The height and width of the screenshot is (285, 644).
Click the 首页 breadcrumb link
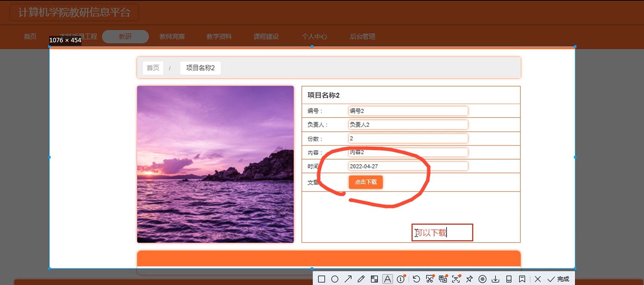click(x=153, y=68)
